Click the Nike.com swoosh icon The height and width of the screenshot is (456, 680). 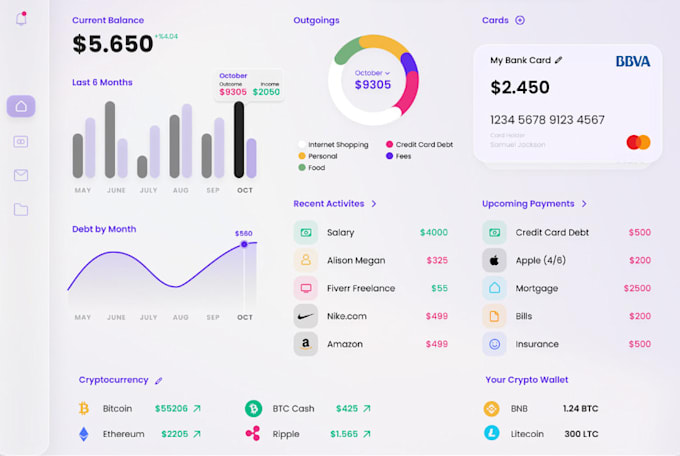pos(306,316)
